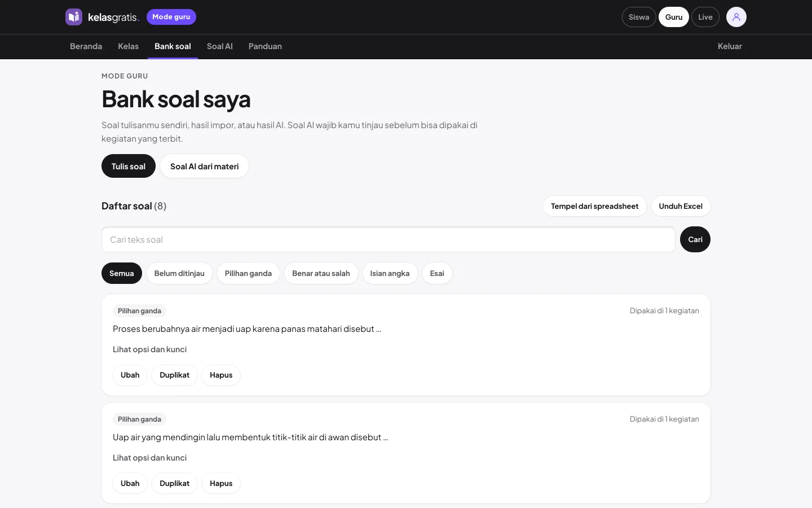Click the Mode guru badge

pos(171,17)
